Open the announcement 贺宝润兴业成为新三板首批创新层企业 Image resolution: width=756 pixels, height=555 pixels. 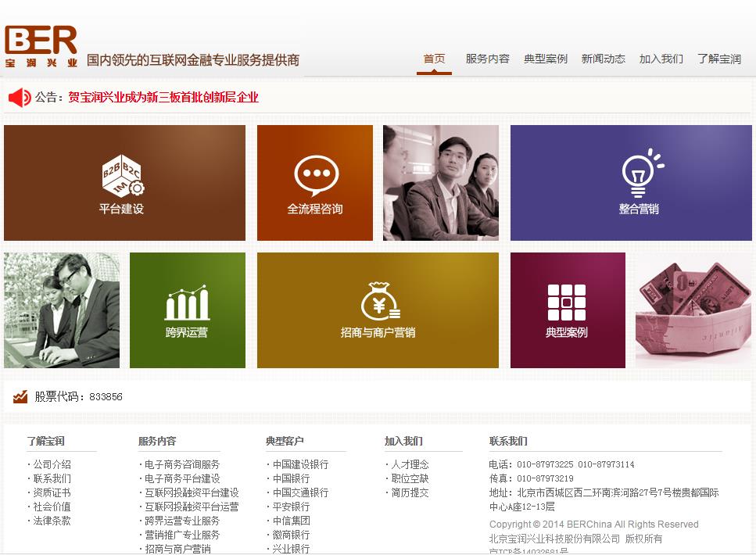tap(163, 98)
